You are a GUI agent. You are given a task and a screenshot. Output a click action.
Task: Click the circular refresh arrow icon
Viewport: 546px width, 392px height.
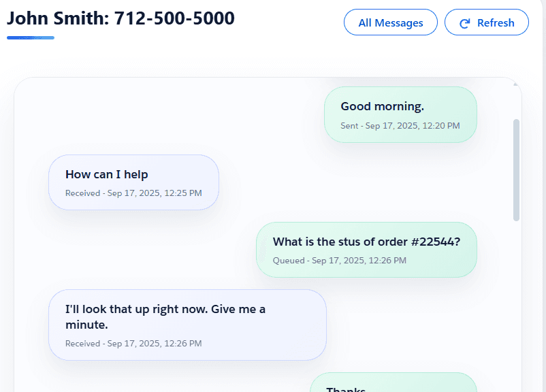(x=465, y=22)
